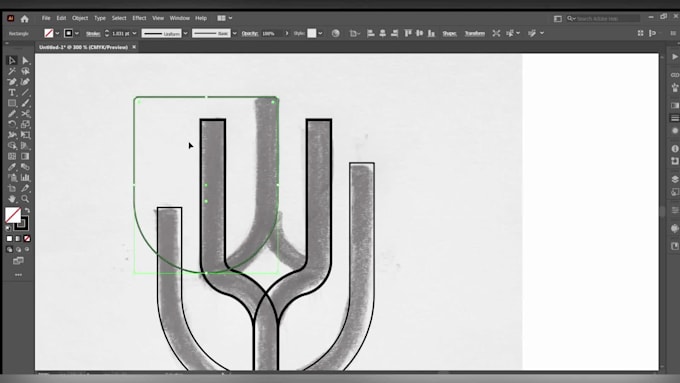
Task: Open the Object menu
Action: pyautogui.click(x=80, y=18)
